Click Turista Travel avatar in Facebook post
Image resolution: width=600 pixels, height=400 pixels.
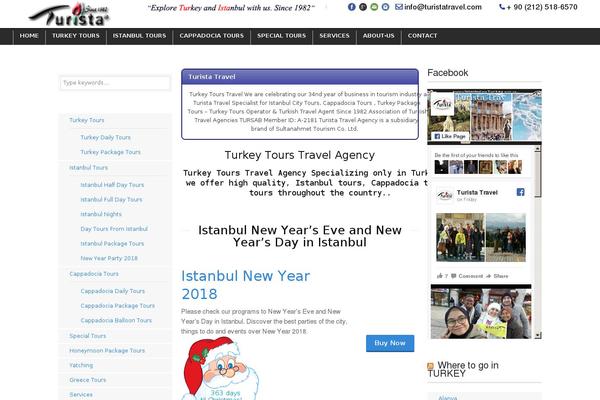click(x=445, y=195)
